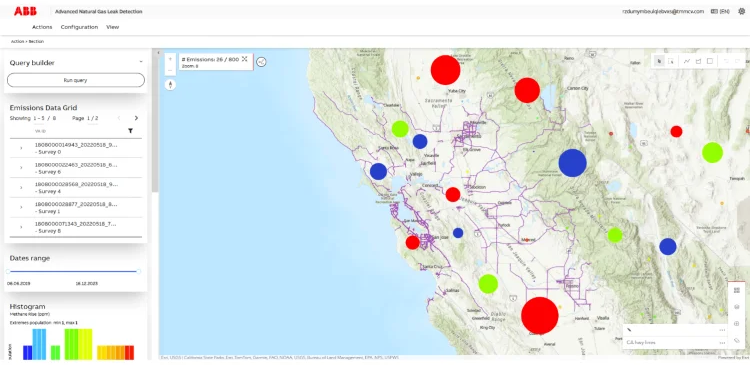
Task: Reset map compass orientation
Action: pyautogui.click(x=170, y=85)
